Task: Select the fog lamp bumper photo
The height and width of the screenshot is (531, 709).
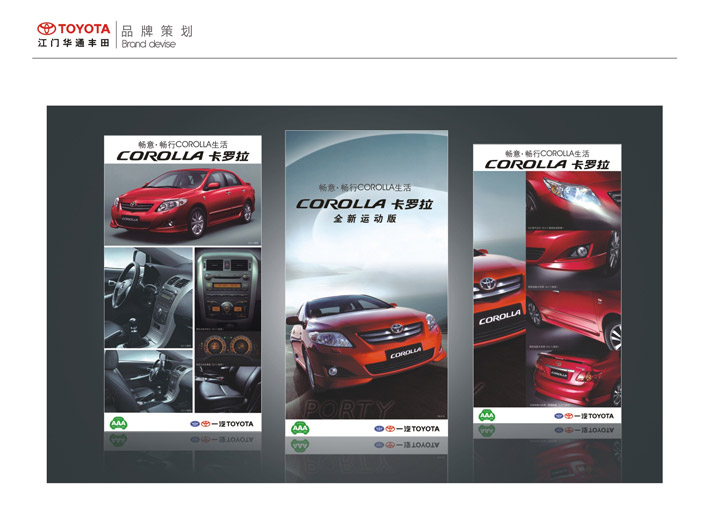Action: click(573, 258)
